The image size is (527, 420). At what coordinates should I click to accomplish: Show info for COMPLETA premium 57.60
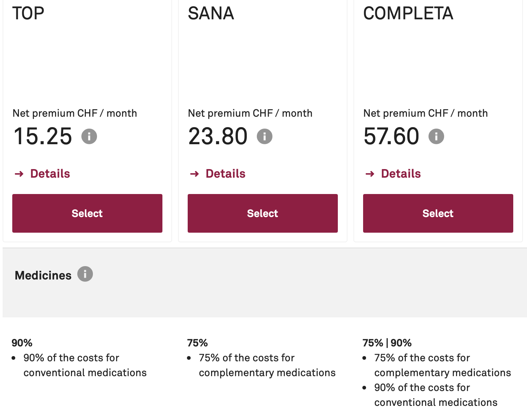coord(436,136)
